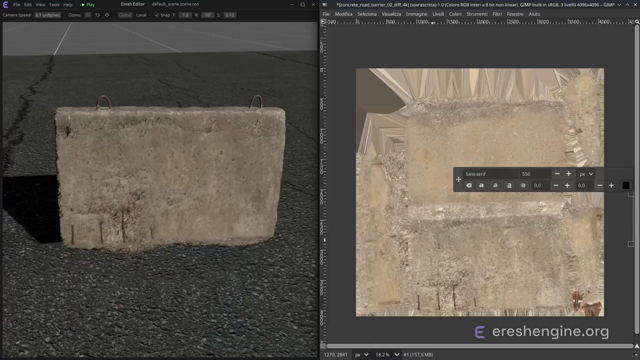Toggle the quick mask icon at bottom-left

323,346
